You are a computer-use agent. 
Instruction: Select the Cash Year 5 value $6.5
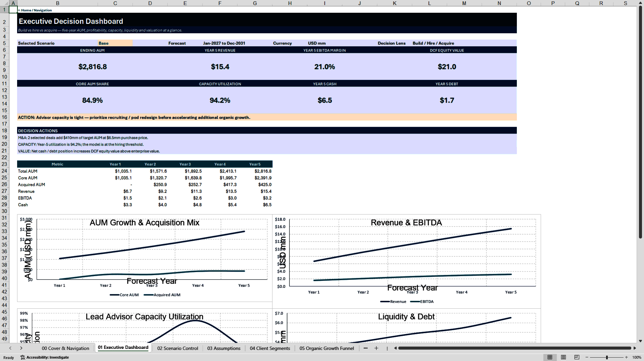(x=255, y=205)
